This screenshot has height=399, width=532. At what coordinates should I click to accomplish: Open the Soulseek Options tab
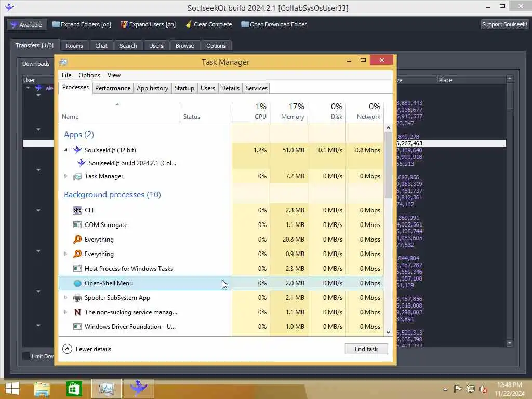[216, 46]
